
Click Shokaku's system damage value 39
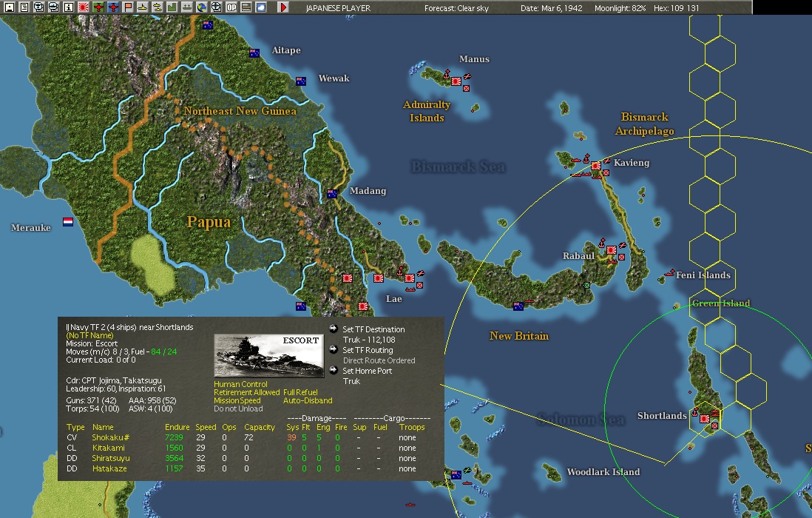291,437
